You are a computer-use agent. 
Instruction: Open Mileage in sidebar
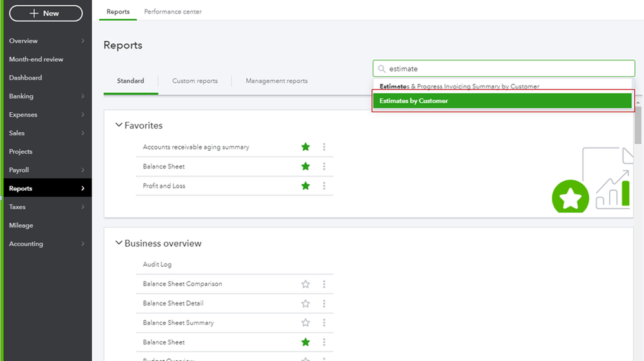[21, 226]
